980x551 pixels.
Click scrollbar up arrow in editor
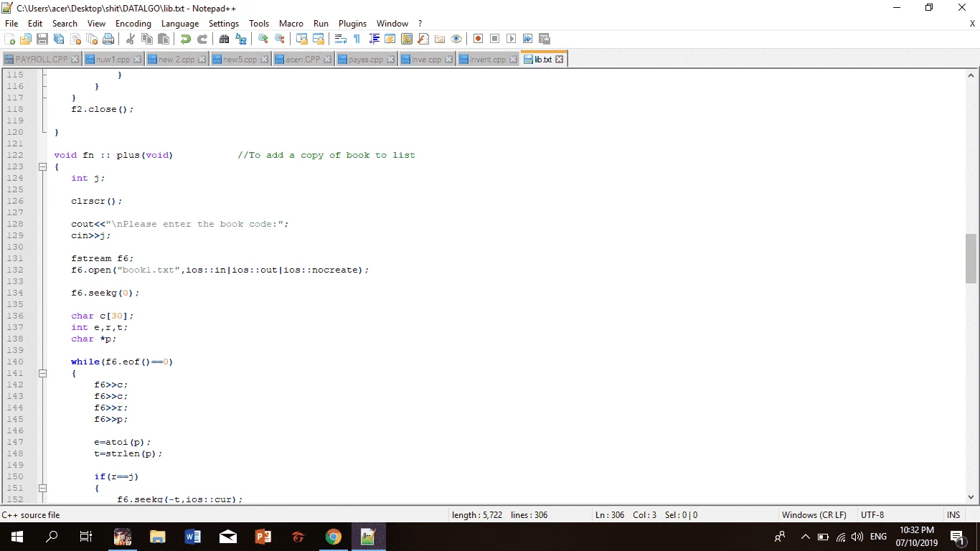point(971,75)
